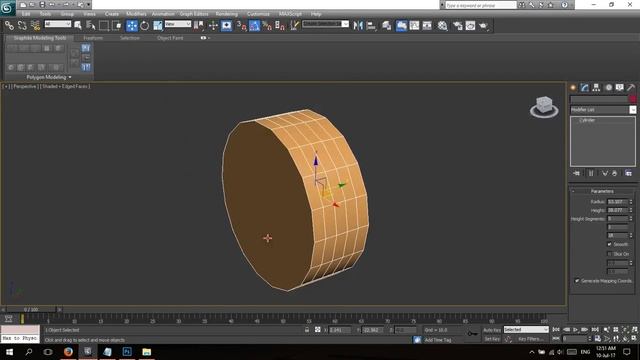
Task: Click the keyword search field
Action: 480,5
